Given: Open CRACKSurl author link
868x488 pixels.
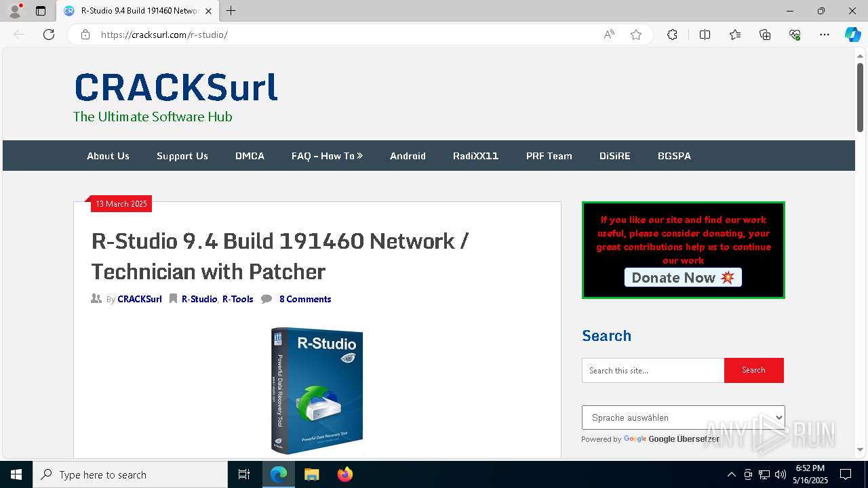Looking at the screenshot, I should coord(140,299).
